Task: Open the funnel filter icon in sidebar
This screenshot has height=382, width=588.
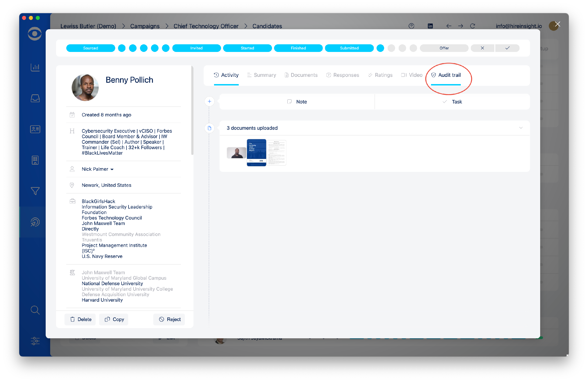Action: [35, 191]
